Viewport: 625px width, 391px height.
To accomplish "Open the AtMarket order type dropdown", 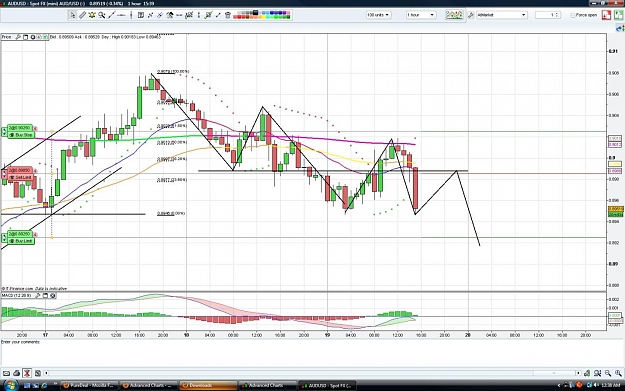I will click(x=501, y=15).
